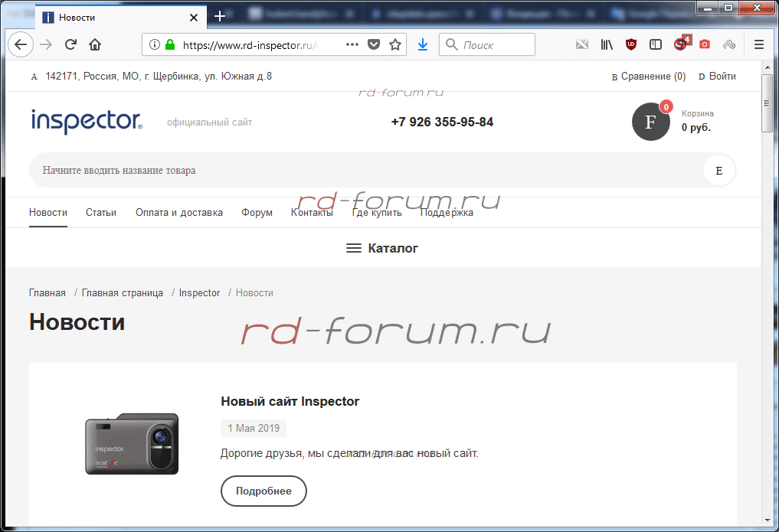Open page actions three-dot menu
779x532 pixels.
352,44
